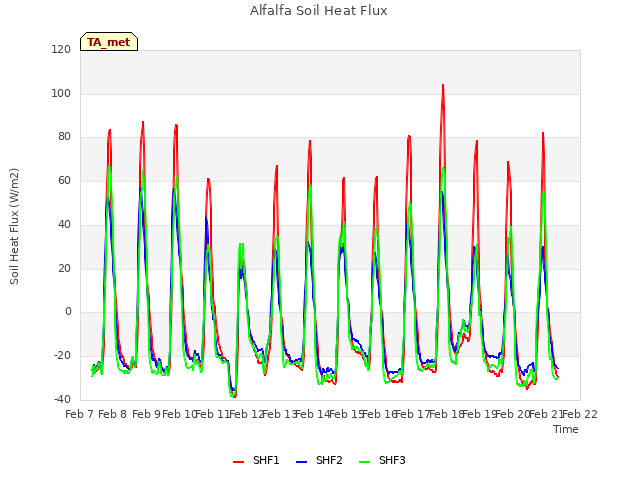Click the chart title Alfalfa Soil Heat Flux
Image resolution: width=640 pixels, height=480 pixels.
319,10
